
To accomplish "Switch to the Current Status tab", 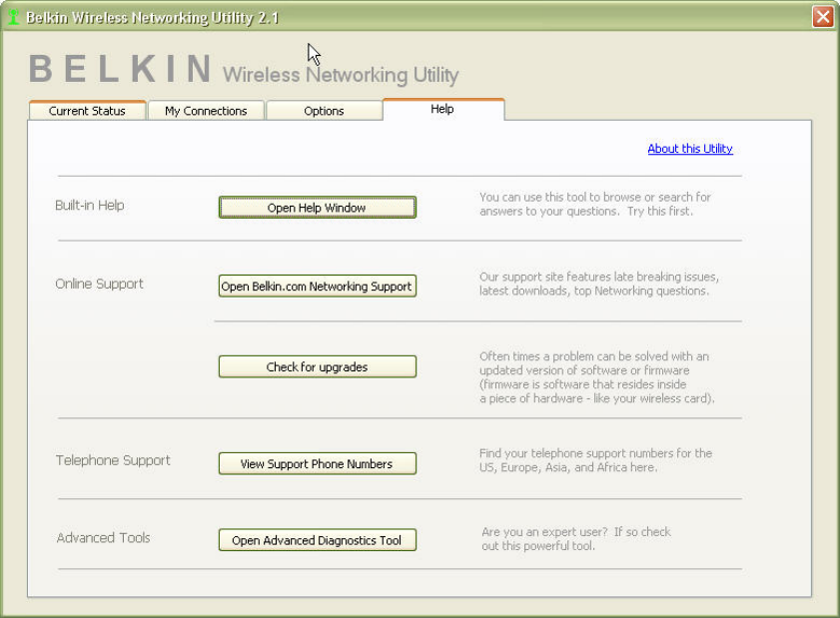I will tap(87, 110).
